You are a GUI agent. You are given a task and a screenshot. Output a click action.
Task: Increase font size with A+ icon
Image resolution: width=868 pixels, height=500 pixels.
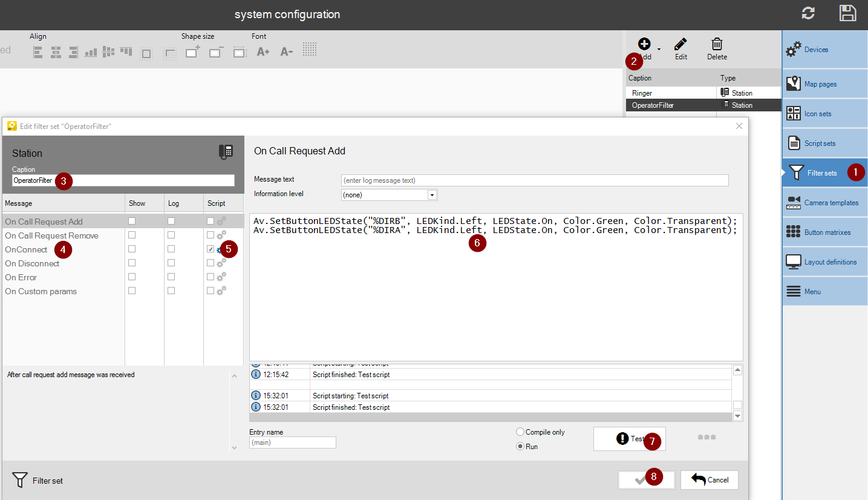point(263,52)
